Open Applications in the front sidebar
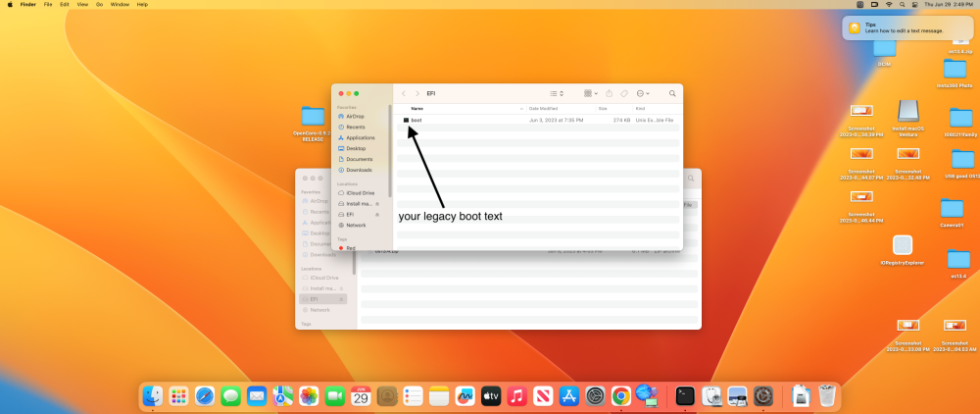This screenshot has width=980, height=414. coord(360,137)
